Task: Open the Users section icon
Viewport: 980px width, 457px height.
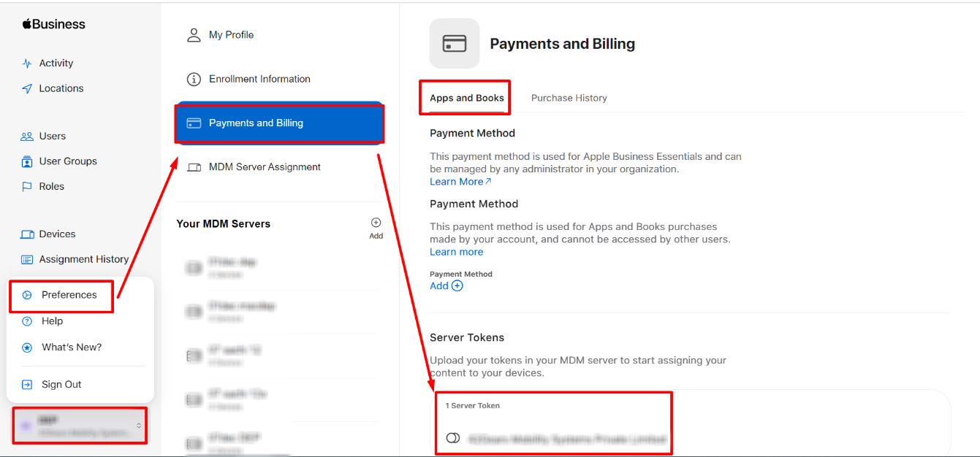Action: pyautogui.click(x=26, y=136)
